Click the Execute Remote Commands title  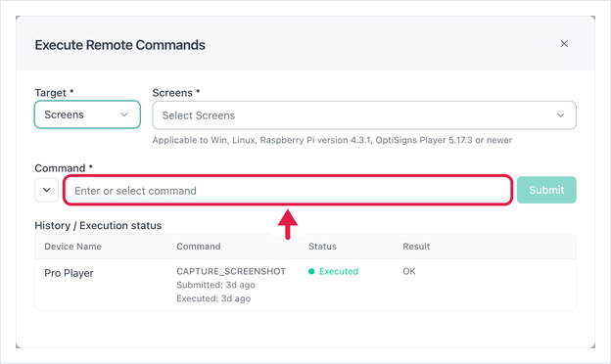pos(120,45)
